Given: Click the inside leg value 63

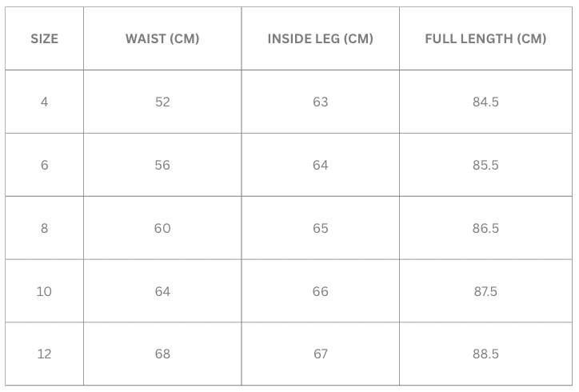Looking at the screenshot, I should [x=320, y=102].
